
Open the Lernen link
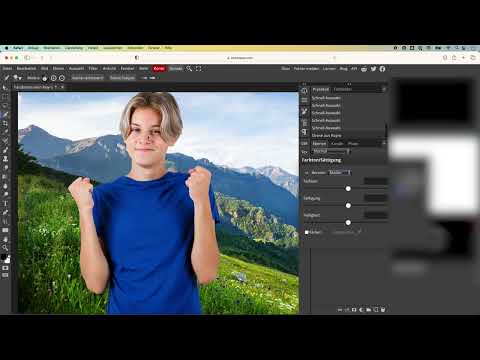pos(329,69)
